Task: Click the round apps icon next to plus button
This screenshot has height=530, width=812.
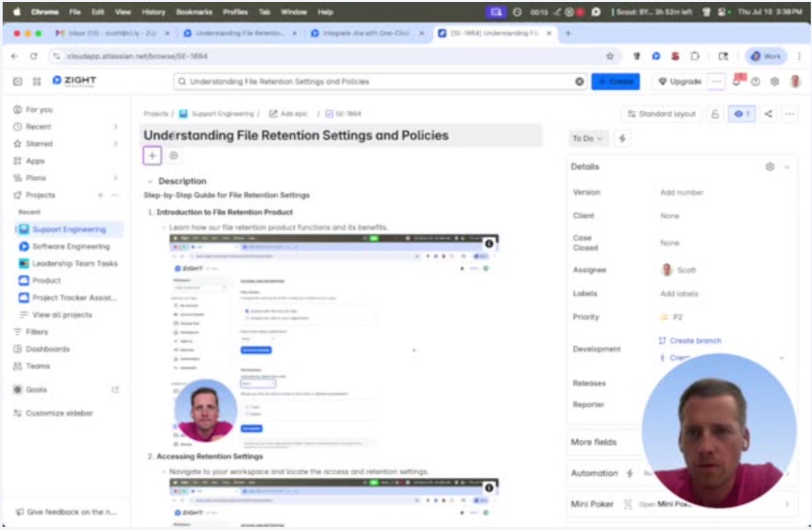Action: point(173,155)
